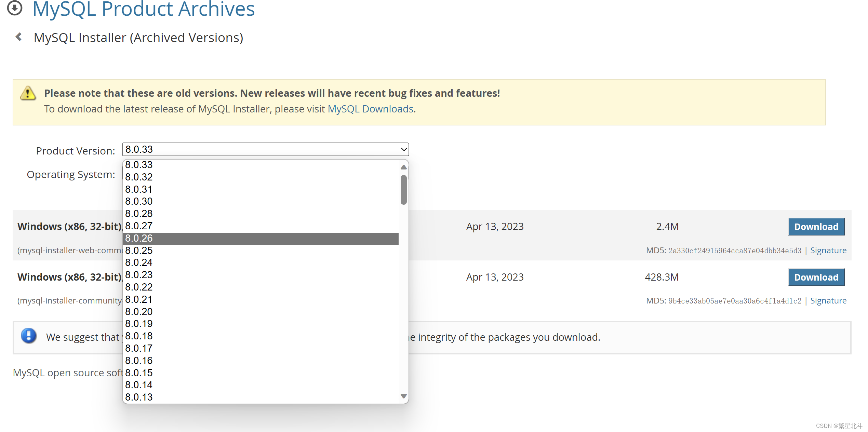Click the blue exclamation info icon
Screen dimensions: 868x432
29,336
